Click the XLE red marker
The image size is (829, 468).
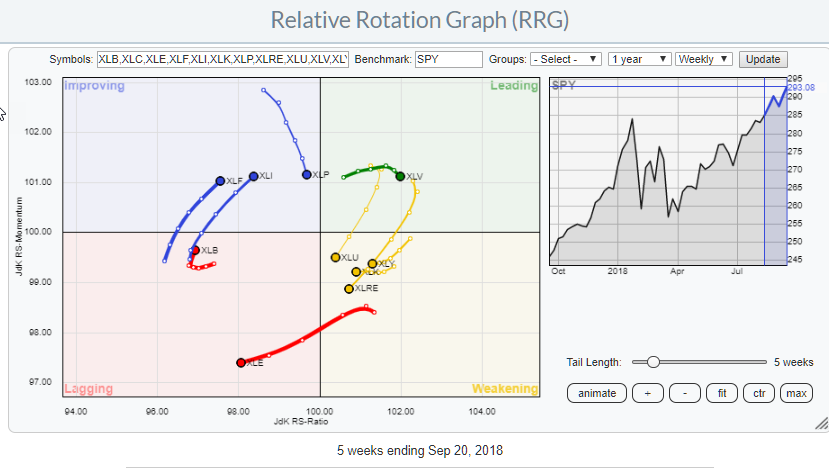tap(241, 363)
